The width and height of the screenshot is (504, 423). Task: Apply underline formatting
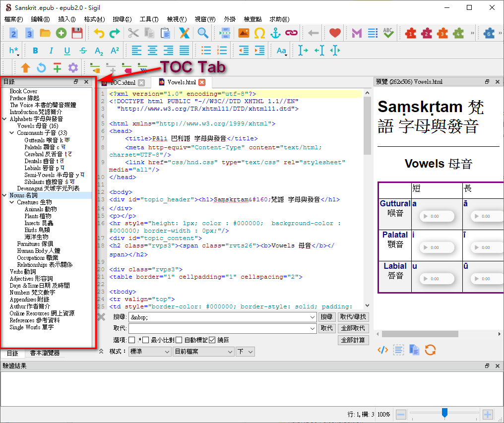[67, 51]
